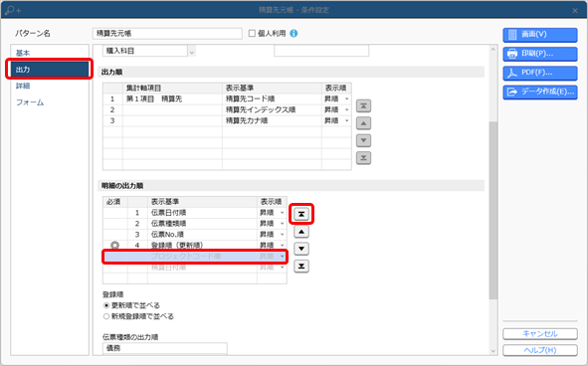The image size is (588, 366).
Task: Click the パターン名 input field
Action: point(167,34)
